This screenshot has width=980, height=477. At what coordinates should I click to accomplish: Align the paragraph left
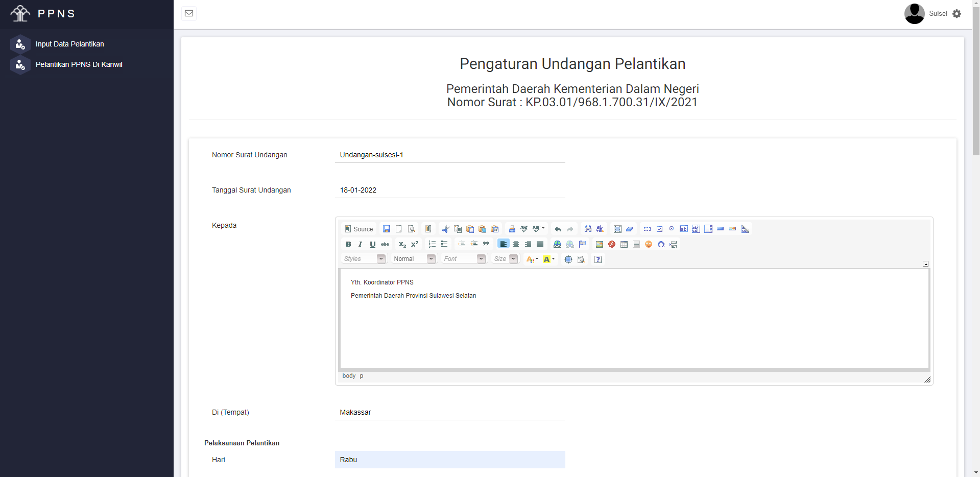coord(504,244)
